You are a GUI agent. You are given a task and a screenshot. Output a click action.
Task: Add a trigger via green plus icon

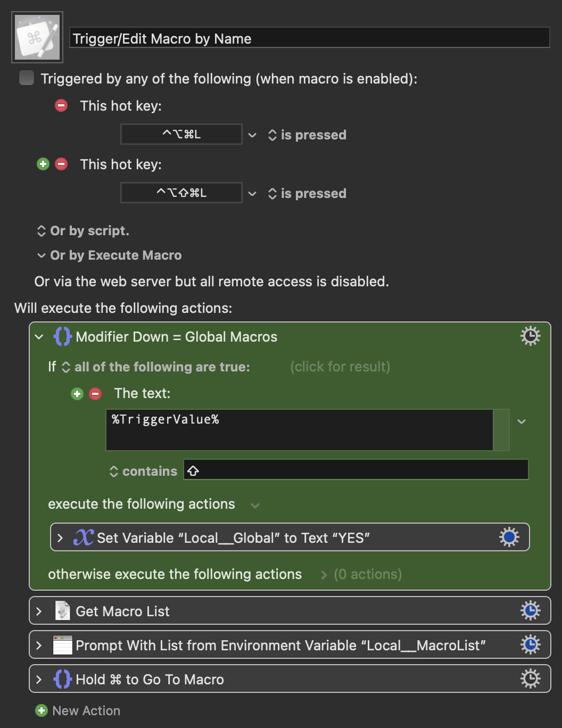click(43, 164)
